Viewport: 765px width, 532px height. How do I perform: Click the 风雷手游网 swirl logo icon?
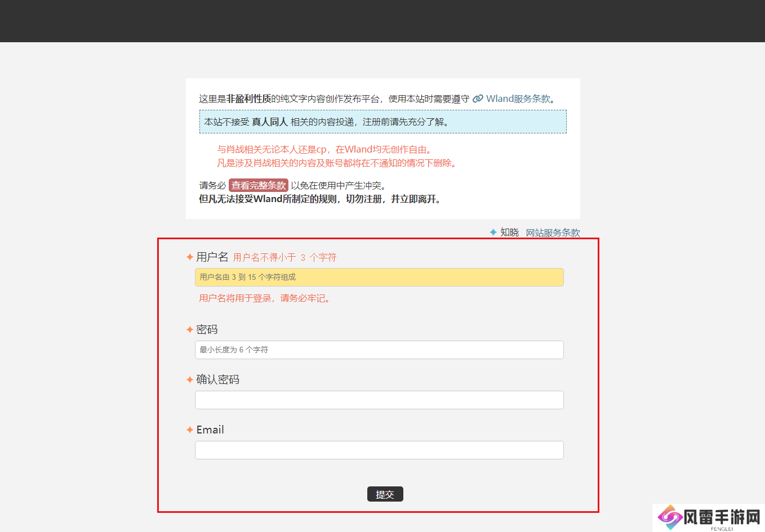(x=670, y=517)
